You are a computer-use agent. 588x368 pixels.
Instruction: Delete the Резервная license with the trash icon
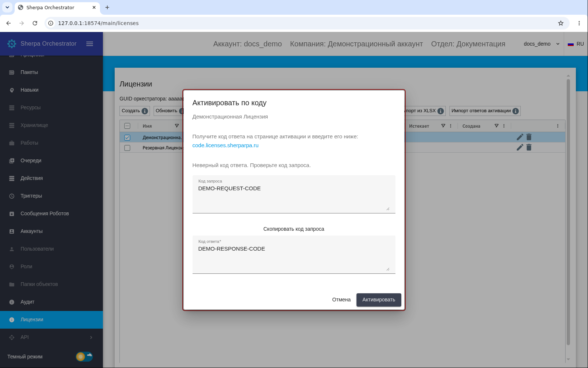(x=529, y=147)
